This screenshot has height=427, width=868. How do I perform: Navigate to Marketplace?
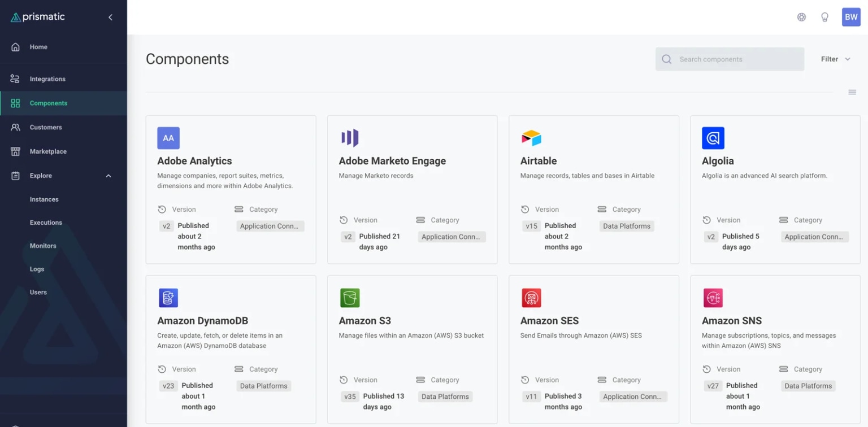[63, 151]
